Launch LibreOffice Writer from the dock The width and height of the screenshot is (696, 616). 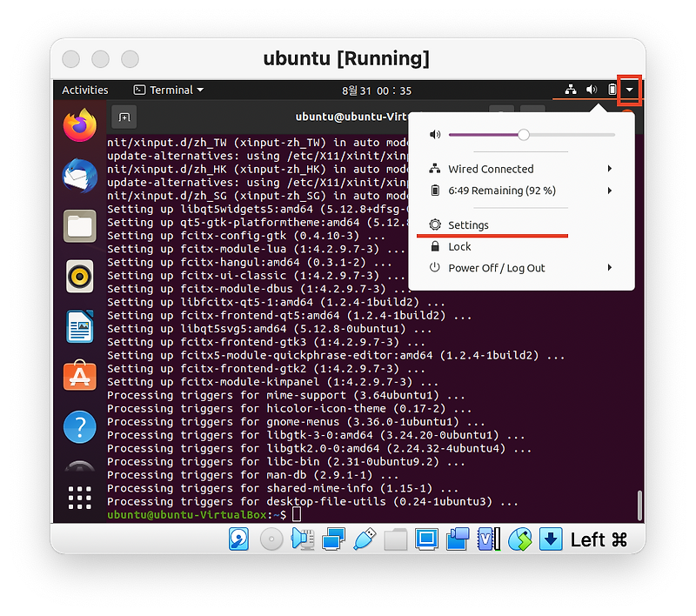point(78,328)
